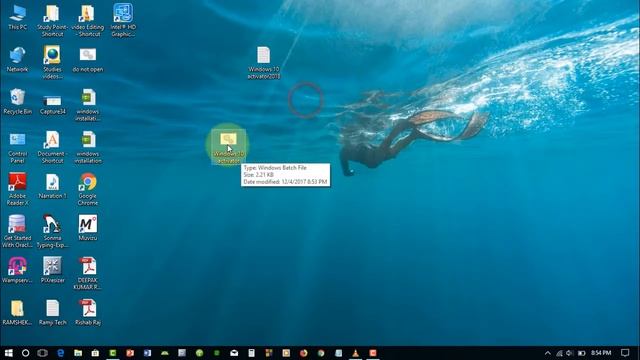Select the Wampserver shortcut icon

click(18, 270)
